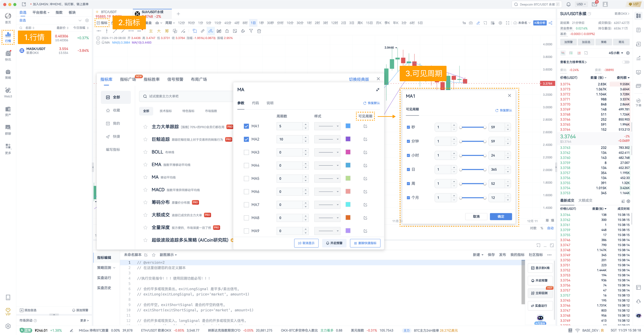Click the MA2 purple color swatch

[348, 139]
